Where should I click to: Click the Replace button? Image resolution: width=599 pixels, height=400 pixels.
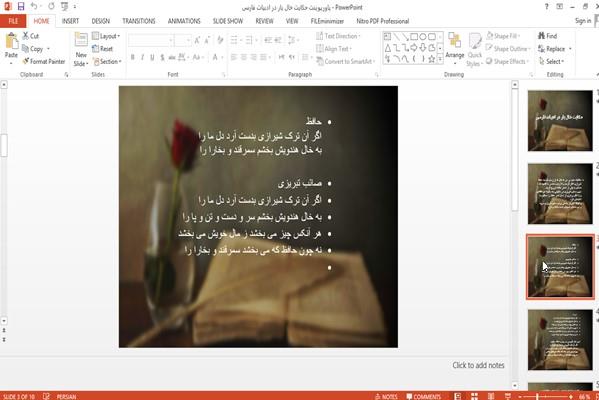[555, 49]
